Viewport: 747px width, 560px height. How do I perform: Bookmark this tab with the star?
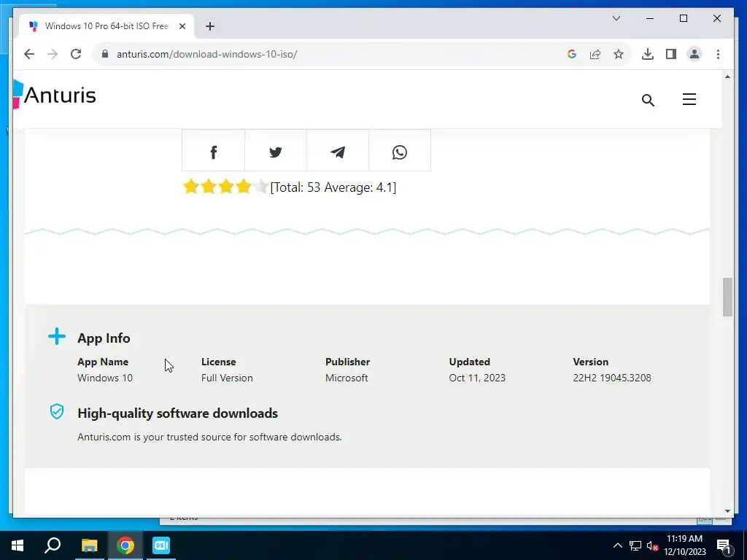(x=619, y=54)
